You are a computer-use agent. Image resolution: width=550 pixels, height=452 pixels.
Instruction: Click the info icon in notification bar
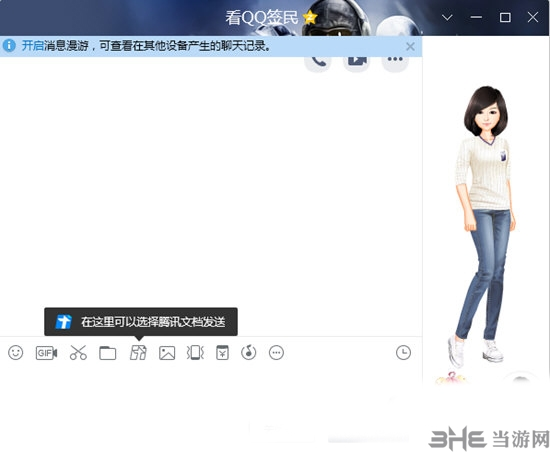coord(9,46)
